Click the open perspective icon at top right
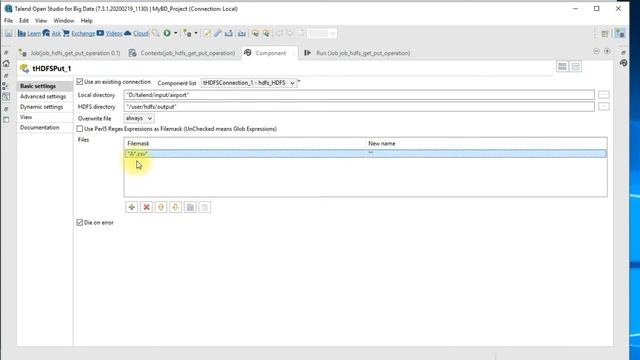This screenshot has width=640, height=360. pos(605,33)
